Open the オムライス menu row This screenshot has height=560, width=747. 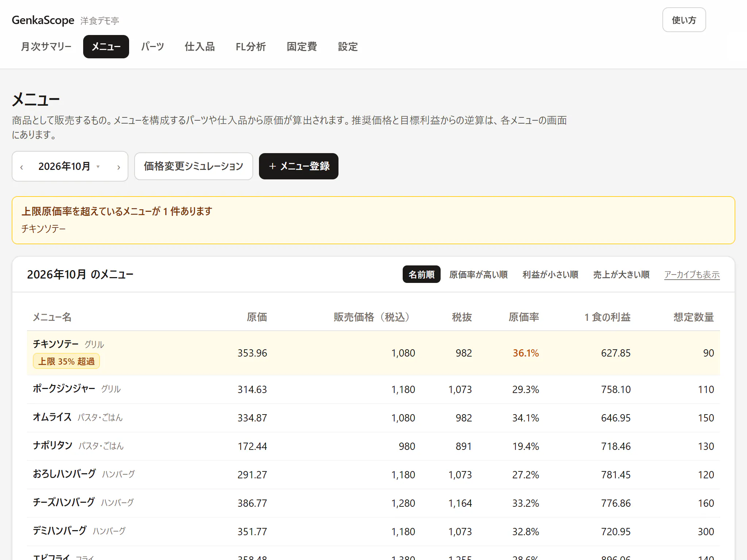[x=373, y=418]
